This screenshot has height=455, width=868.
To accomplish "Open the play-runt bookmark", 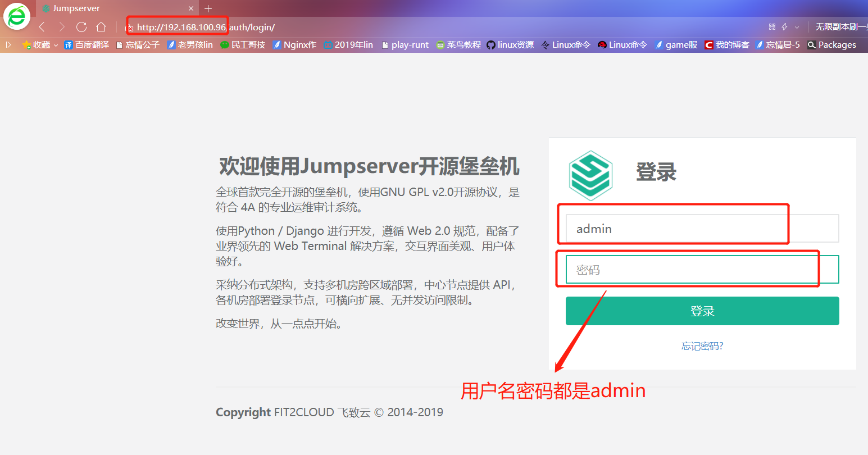I will pos(405,44).
